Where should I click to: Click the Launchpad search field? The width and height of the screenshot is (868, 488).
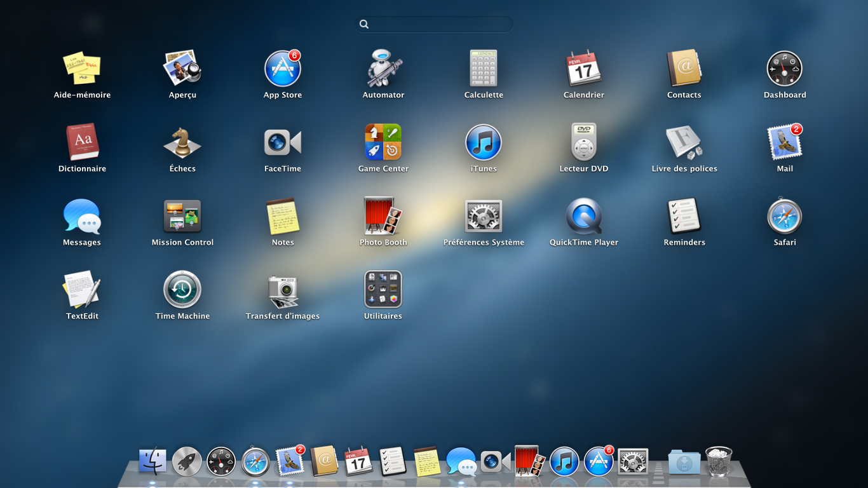click(x=434, y=24)
